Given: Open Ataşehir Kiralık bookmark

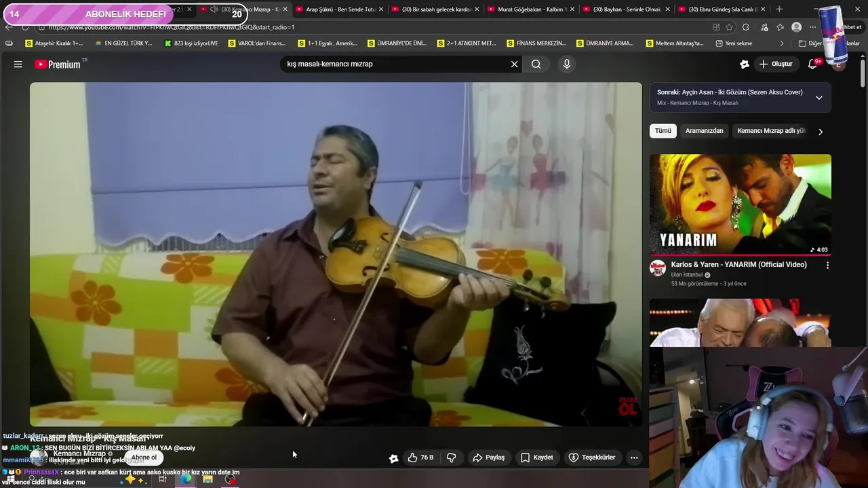Looking at the screenshot, I should pos(54,43).
